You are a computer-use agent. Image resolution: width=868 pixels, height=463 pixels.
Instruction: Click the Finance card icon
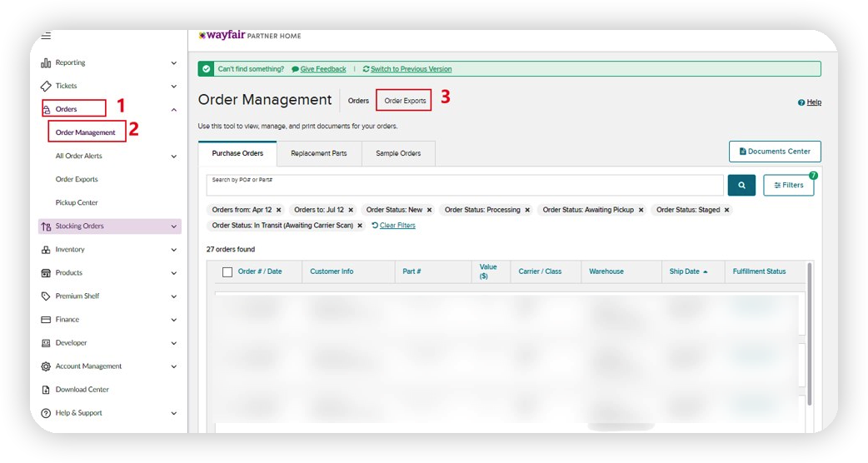click(x=46, y=320)
